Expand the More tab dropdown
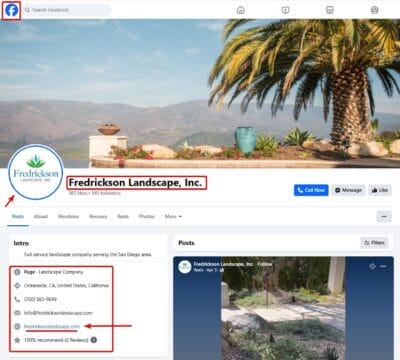400x360 pixels. pyautogui.click(x=173, y=216)
